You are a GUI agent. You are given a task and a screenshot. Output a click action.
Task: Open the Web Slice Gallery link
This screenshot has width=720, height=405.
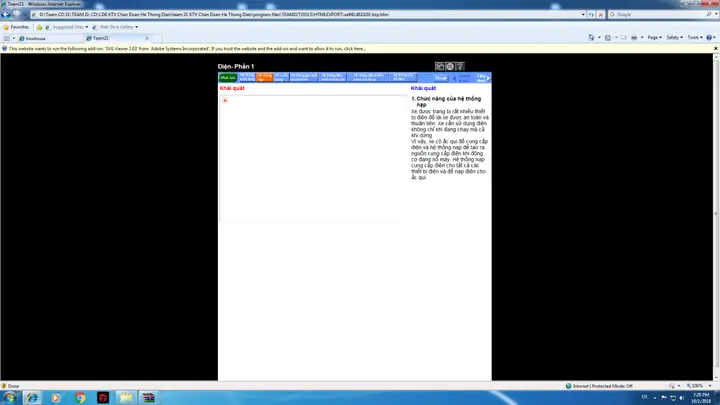click(115, 27)
